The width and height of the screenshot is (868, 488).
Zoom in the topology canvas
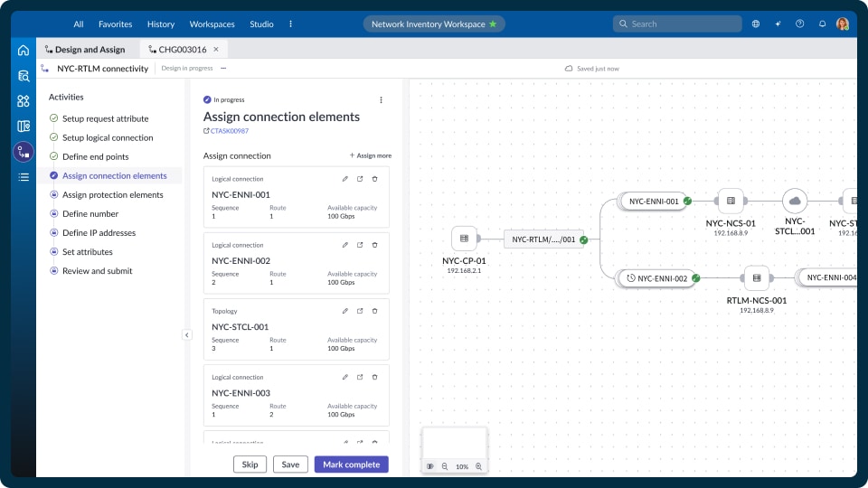pyautogui.click(x=479, y=466)
